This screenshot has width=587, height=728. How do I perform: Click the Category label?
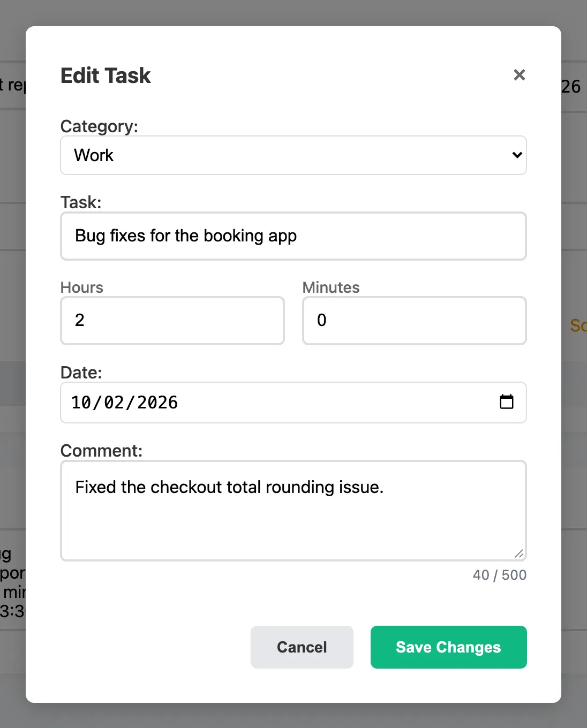(99, 126)
